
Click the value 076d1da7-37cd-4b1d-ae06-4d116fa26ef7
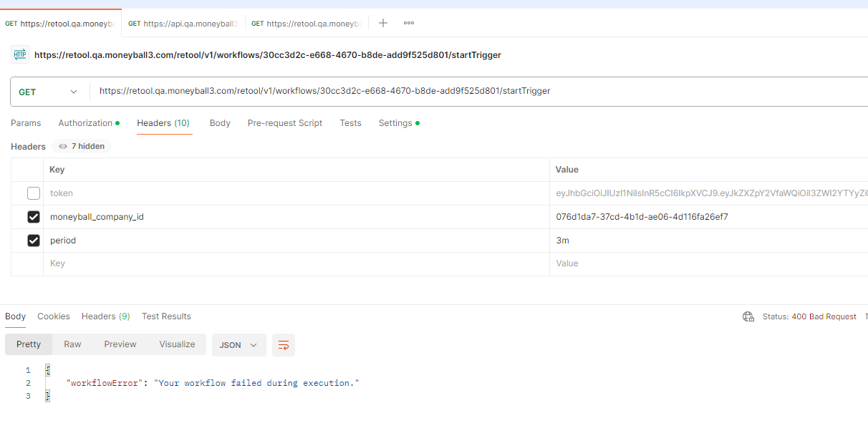[x=642, y=217]
